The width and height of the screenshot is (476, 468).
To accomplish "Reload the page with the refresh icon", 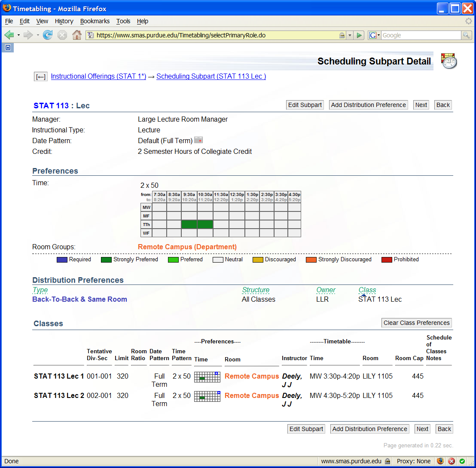I will coord(48,35).
